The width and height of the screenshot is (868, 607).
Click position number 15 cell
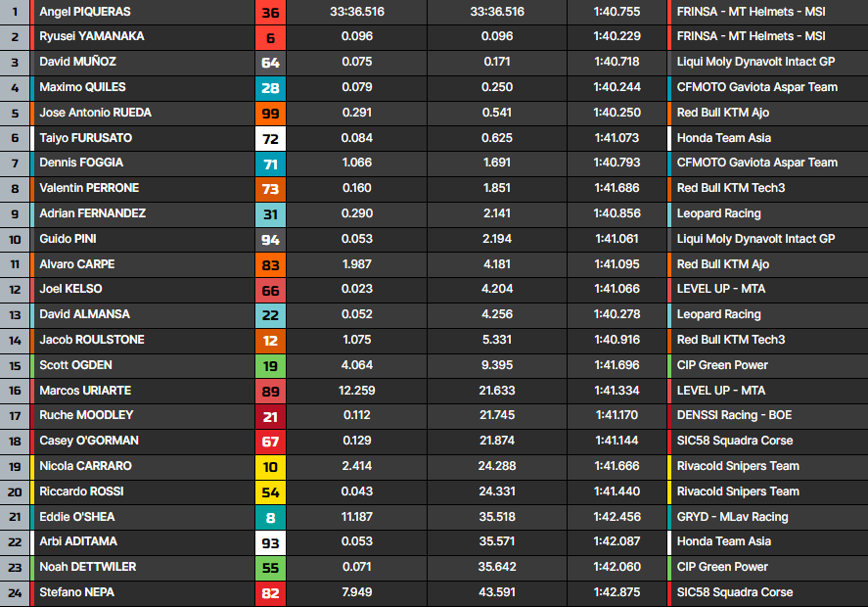[x=15, y=365]
